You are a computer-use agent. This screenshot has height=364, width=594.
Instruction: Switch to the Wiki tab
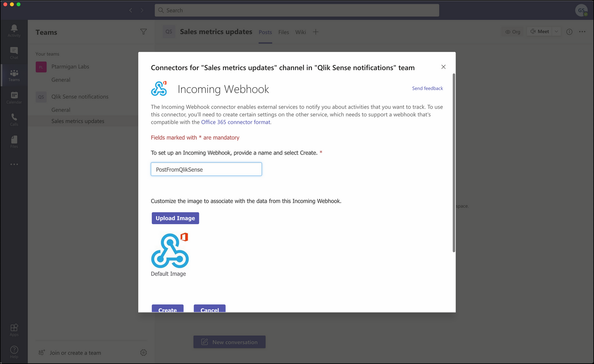[x=300, y=32]
